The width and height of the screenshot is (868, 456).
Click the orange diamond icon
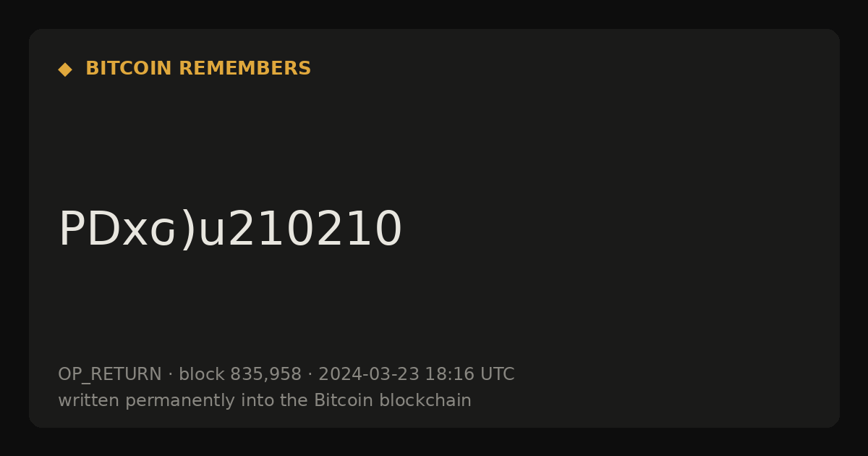(x=65, y=69)
